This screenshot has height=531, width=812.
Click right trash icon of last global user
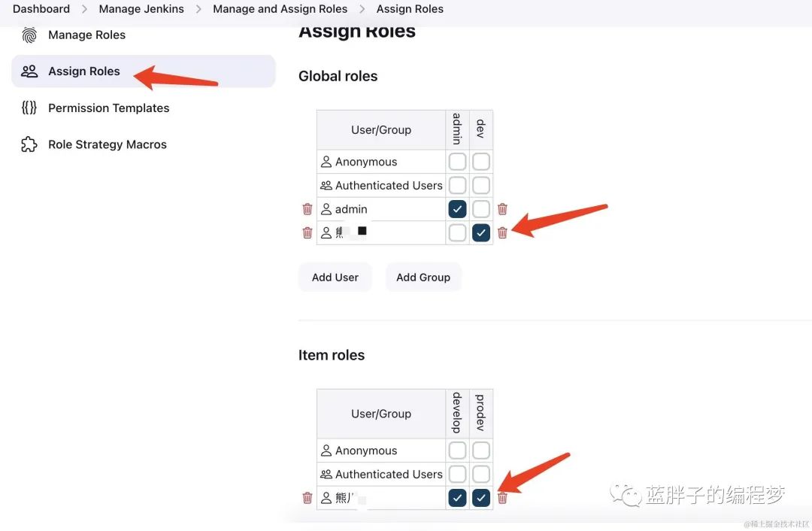pyautogui.click(x=502, y=232)
